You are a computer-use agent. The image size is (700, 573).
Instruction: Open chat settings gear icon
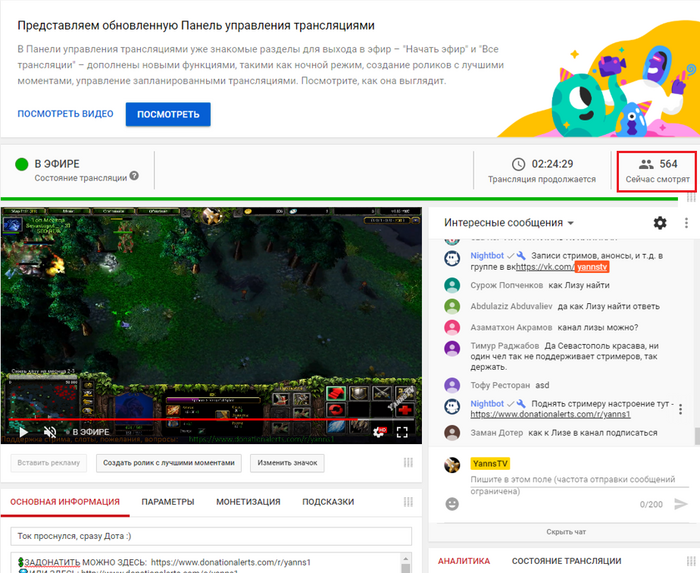(660, 223)
